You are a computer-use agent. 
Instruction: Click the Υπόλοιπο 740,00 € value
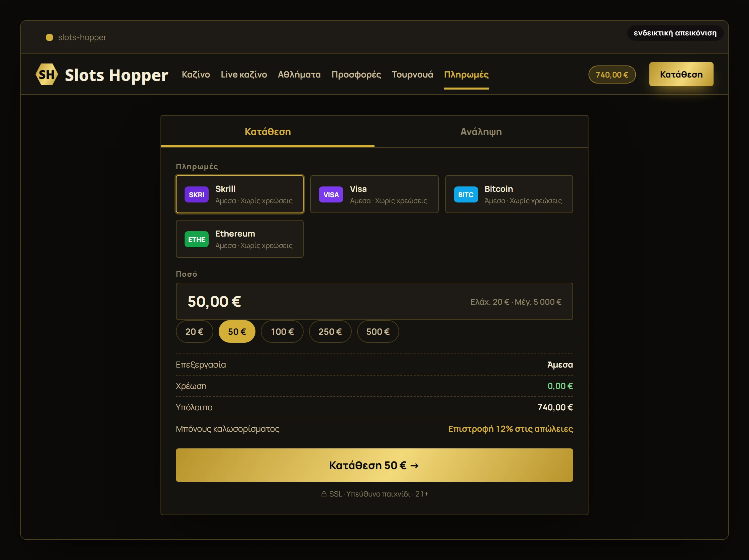pos(555,407)
